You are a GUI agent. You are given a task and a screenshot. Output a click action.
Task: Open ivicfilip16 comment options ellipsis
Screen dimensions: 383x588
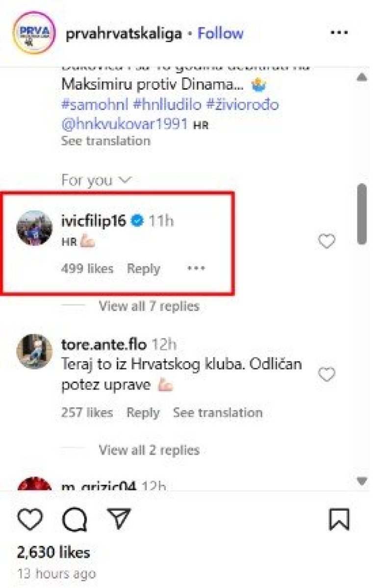tap(196, 269)
